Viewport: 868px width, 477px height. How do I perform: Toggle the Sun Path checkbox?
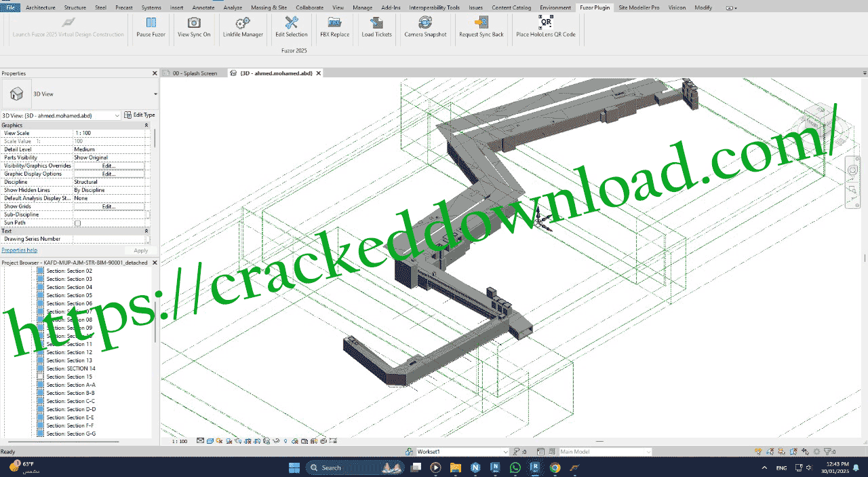pos(77,223)
